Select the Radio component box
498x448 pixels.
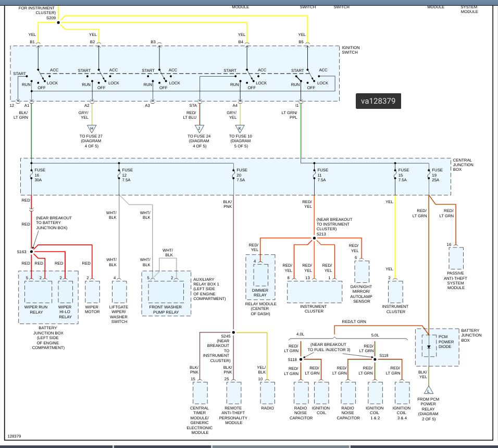[x=267, y=393]
